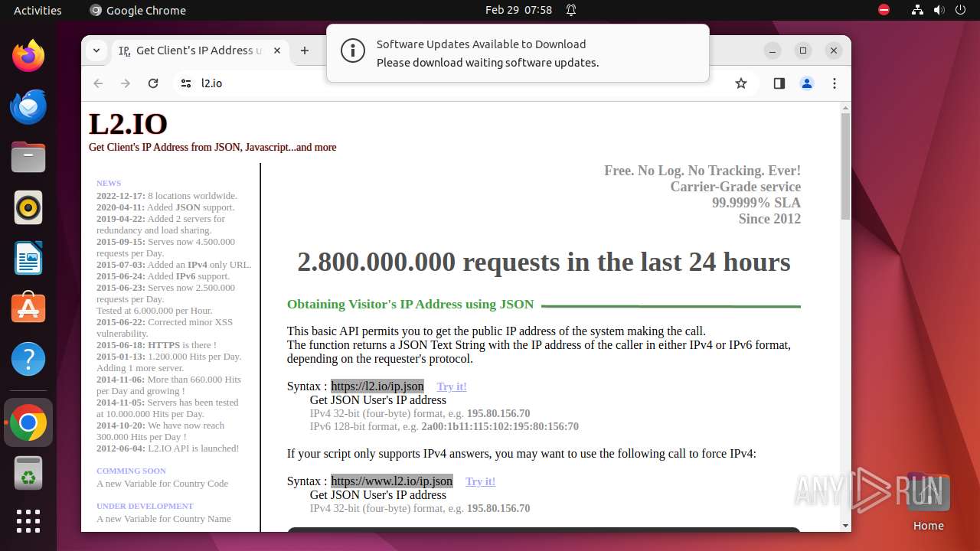Click the 99.9999% SLA text
Screen dimensions: 980x551
(756, 203)
